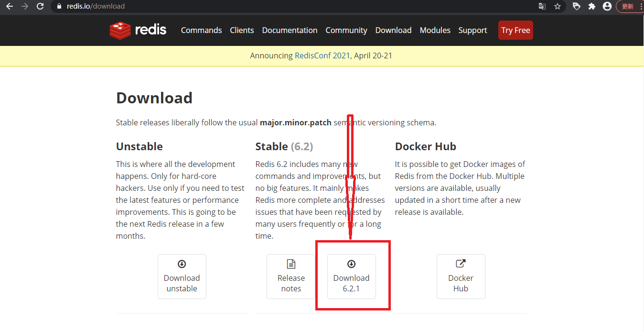Image resolution: width=644 pixels, height=332 pixels.
Task: Click the Docker Hub section heading
Action: (x=426, y=146)
